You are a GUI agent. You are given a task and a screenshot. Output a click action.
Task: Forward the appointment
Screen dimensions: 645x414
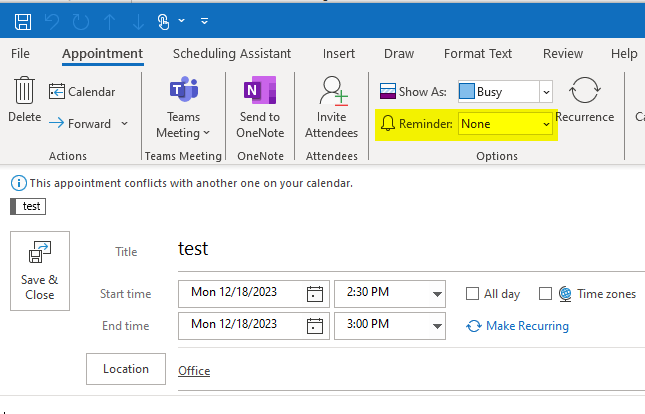click(80, 123)
